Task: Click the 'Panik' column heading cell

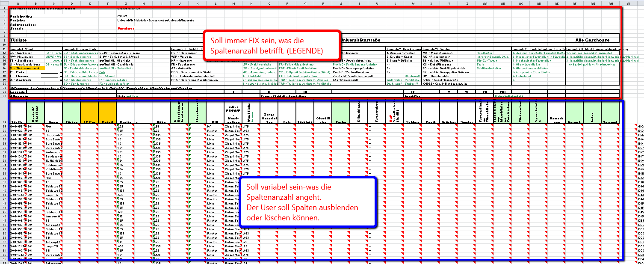Action: coord(431,113)
